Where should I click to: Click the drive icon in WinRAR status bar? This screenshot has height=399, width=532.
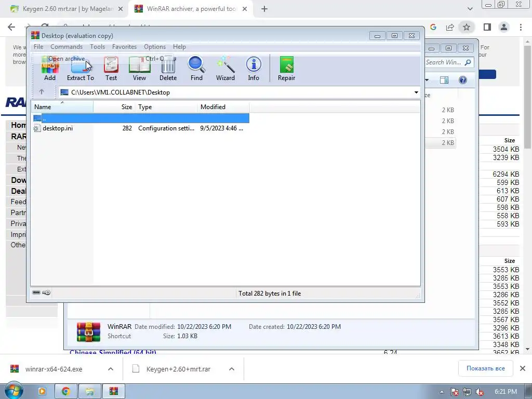click(x=36, y=292)
